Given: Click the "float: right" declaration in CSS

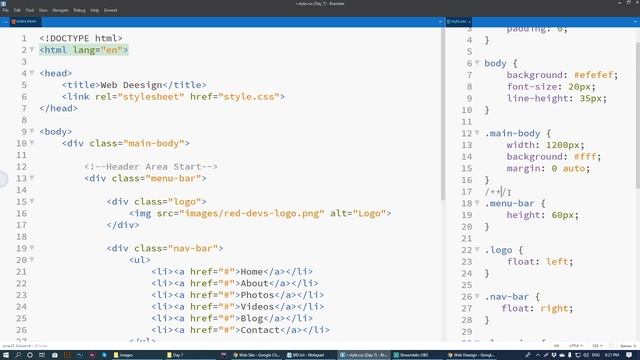Looking at the screenshot, I should [537, 309].
